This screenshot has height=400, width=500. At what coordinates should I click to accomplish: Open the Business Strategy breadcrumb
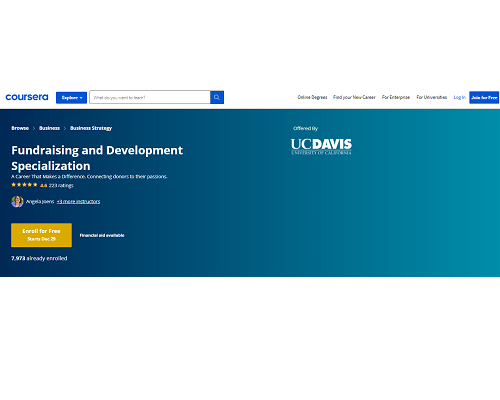[x=91, y=128]
